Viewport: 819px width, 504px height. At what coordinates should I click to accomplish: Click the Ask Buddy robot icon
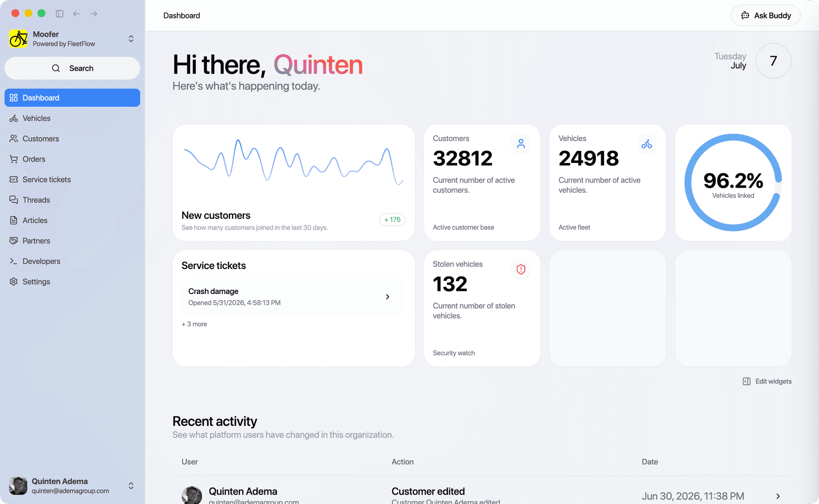point(745,15)
